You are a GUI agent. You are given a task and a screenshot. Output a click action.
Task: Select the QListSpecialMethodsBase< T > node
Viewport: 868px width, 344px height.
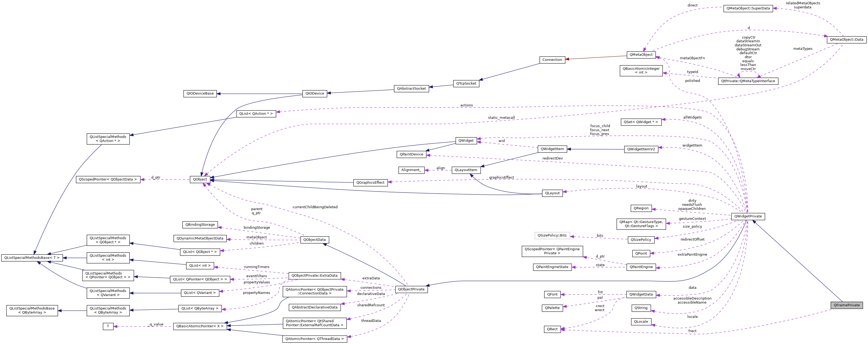pyautogui.click(x=32, y=258)
